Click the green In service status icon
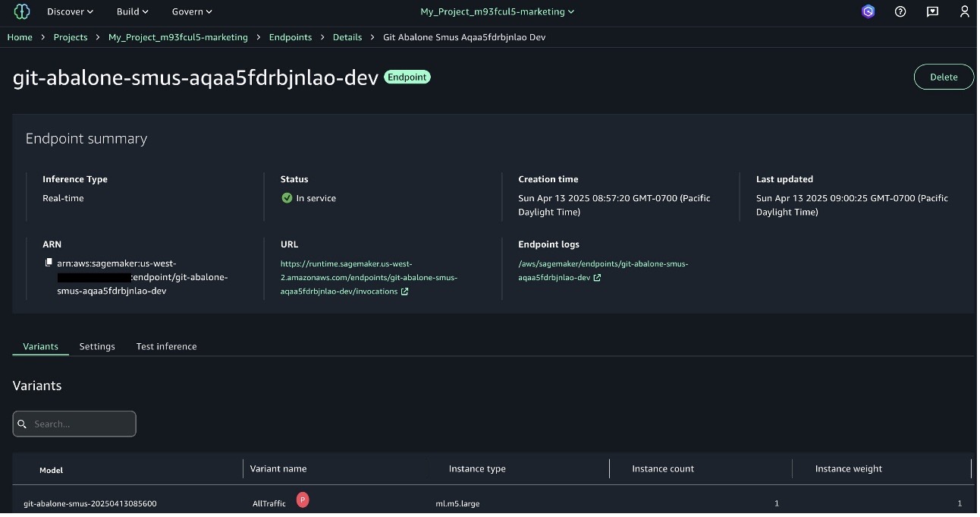Image resolution: width=980 pixels, height=517 pixels. [x=287, y=198]
